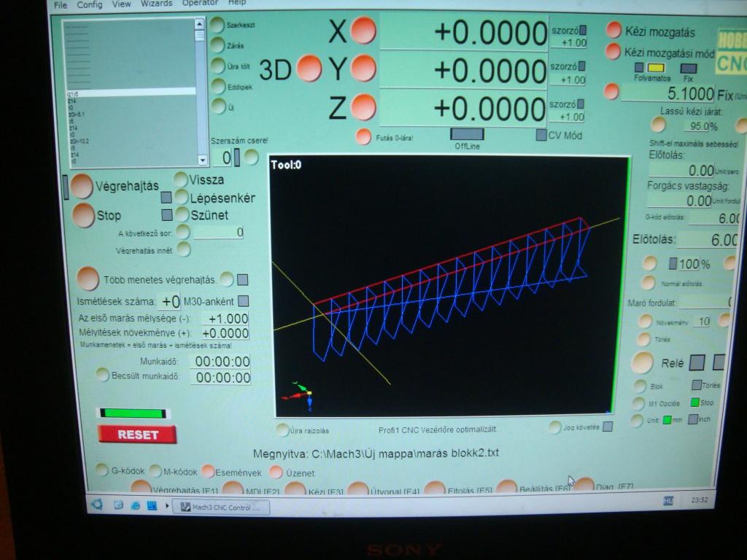Click the Kézi mozgatási mód round button
The width and height of the screenshot is (747, 560).
click(x=613, y=52)
